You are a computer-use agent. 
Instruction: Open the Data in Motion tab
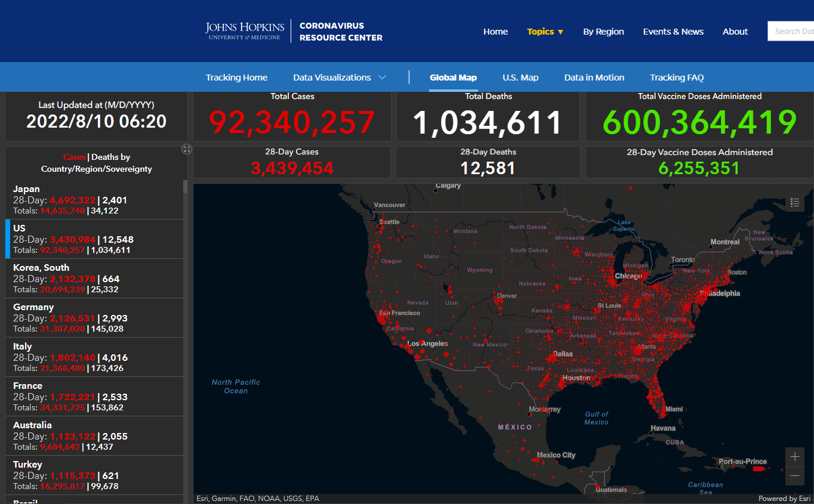[594, 78]
